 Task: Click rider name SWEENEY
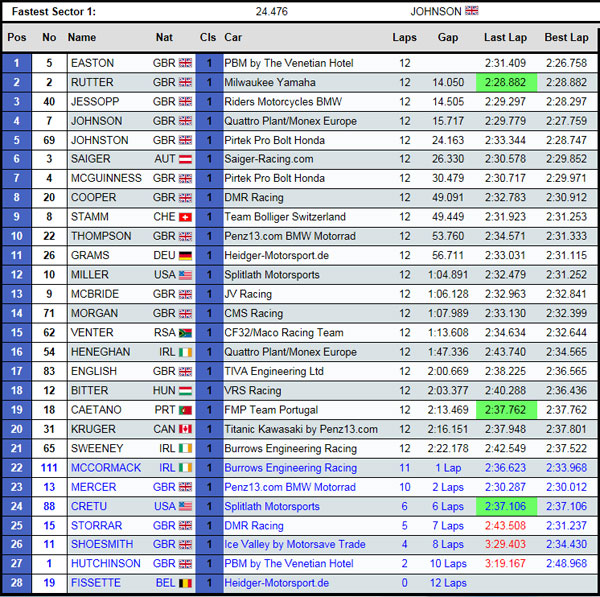[97, 449]
